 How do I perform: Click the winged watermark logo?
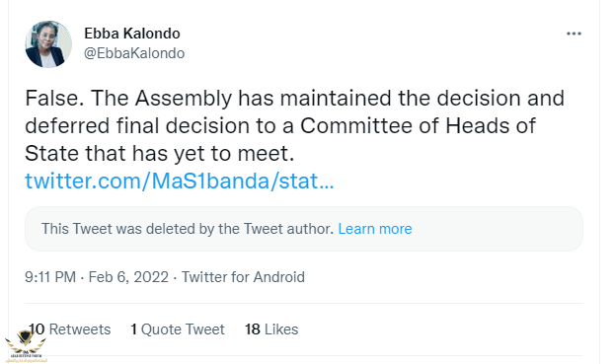(26, 346)
